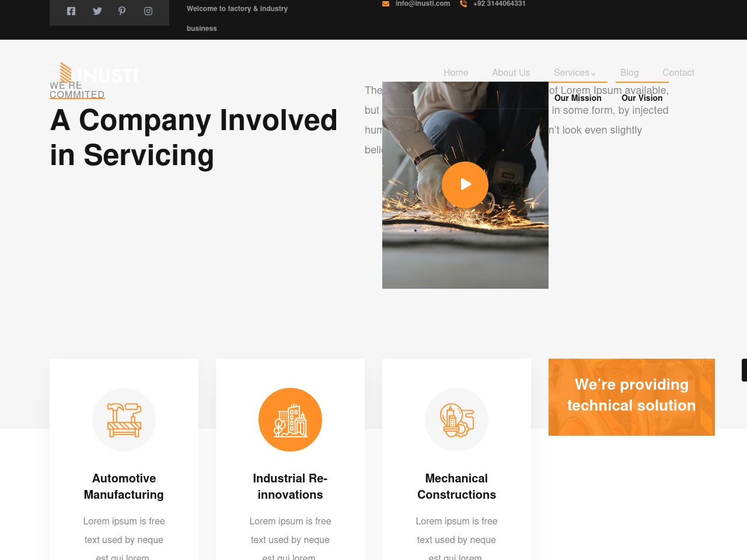Open the Blog menu item
Image resolution: width=747 pixels, height=560 pixels.
630,73
